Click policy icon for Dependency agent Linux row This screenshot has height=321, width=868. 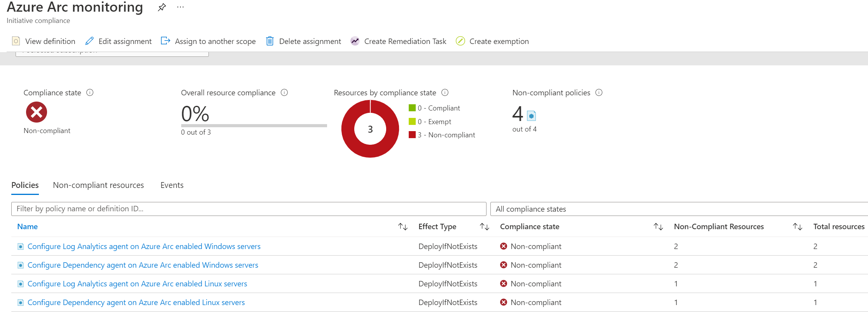click(x=21, y=302)
